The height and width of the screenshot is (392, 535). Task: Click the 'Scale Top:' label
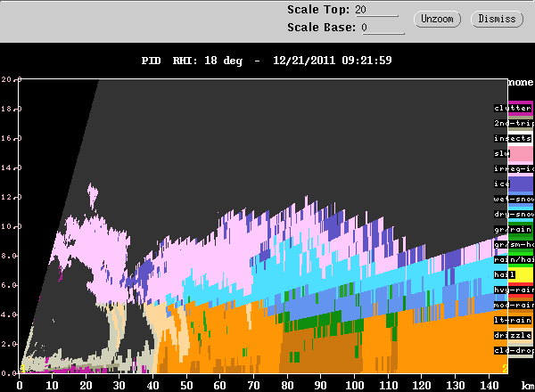318,10
